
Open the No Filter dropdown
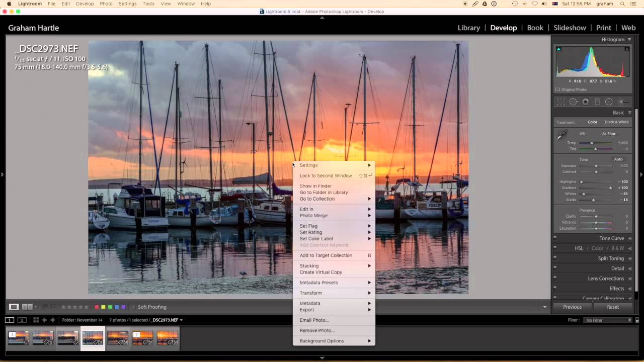coord(608,320)
